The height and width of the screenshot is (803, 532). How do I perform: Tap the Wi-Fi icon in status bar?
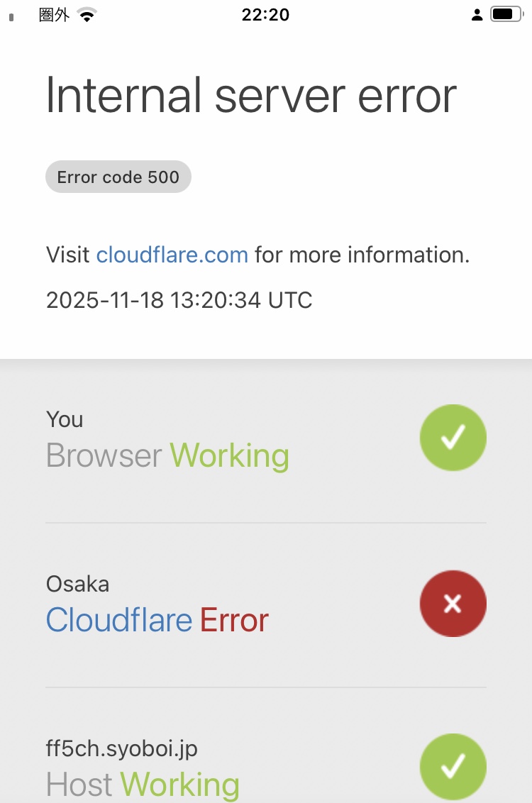87,15
